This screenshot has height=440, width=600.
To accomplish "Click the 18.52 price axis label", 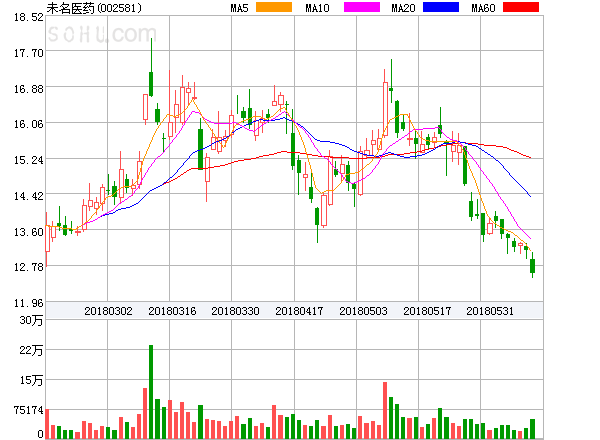I will click(29, 17).
